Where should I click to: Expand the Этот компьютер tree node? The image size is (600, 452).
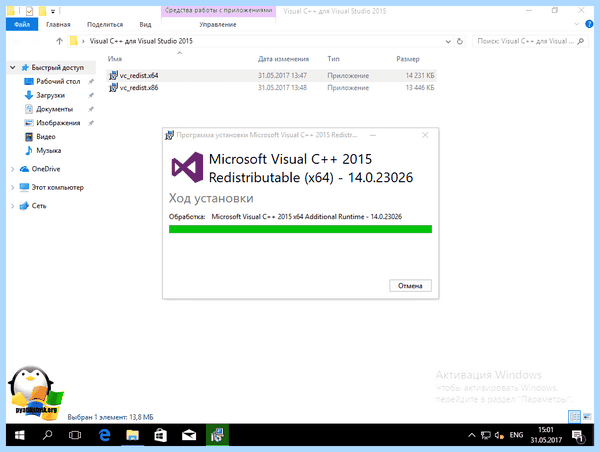tap(13, 188)
